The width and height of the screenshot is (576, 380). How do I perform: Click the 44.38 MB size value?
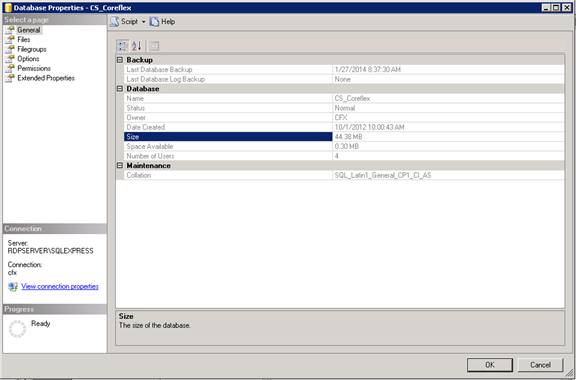pyautogui.click(x=349, y=137)
